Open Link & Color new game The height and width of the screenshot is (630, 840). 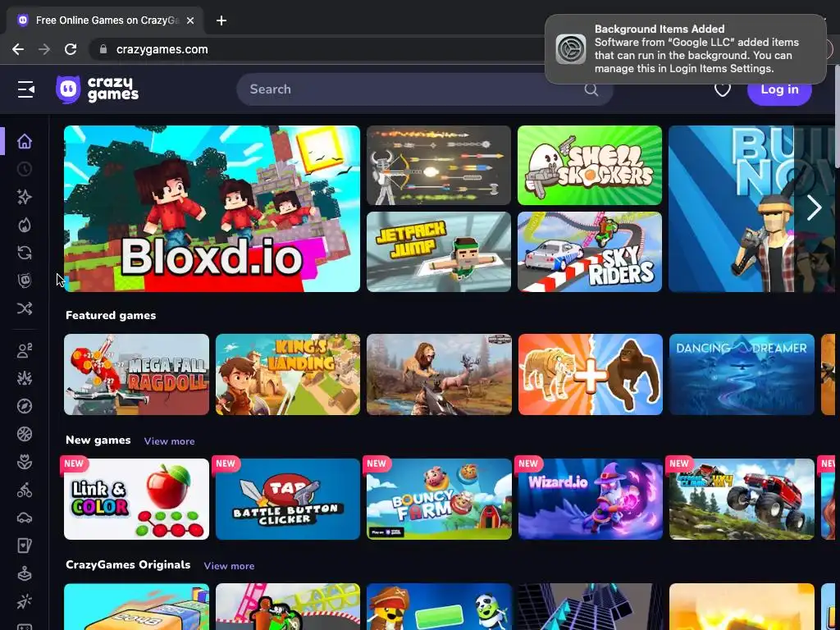137,500
